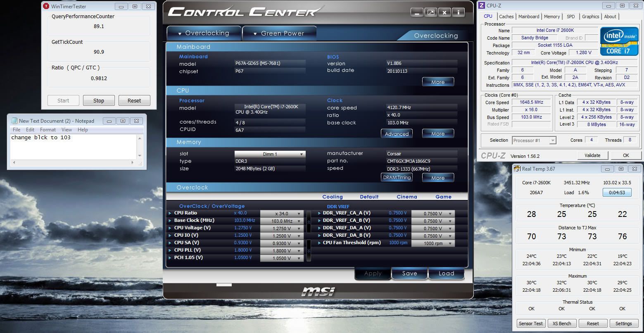
Task: Click the WinTimerTester red title icon
Action: [x=46, y=6]
